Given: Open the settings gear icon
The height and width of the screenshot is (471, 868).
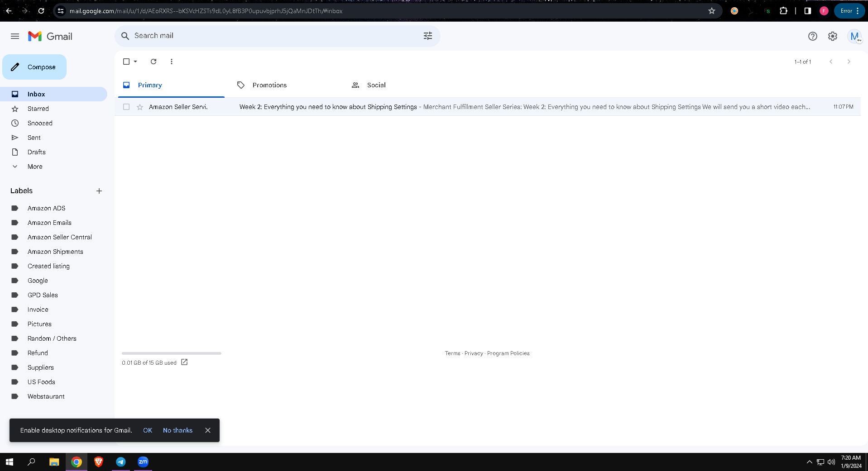Looking at the screenshot, I should click(833, 36).
